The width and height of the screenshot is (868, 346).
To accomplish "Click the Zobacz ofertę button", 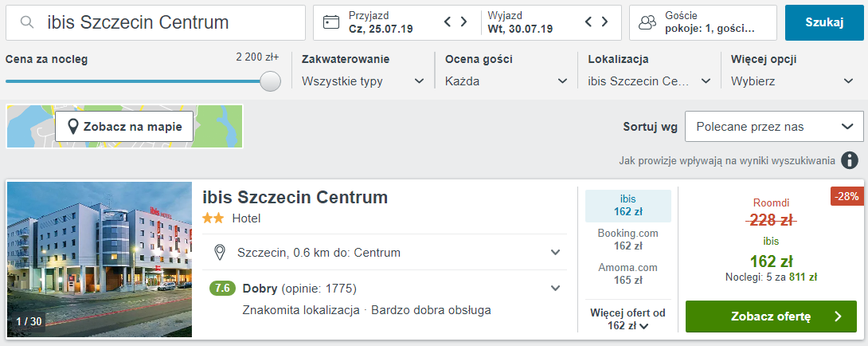I will pos(771,317).
